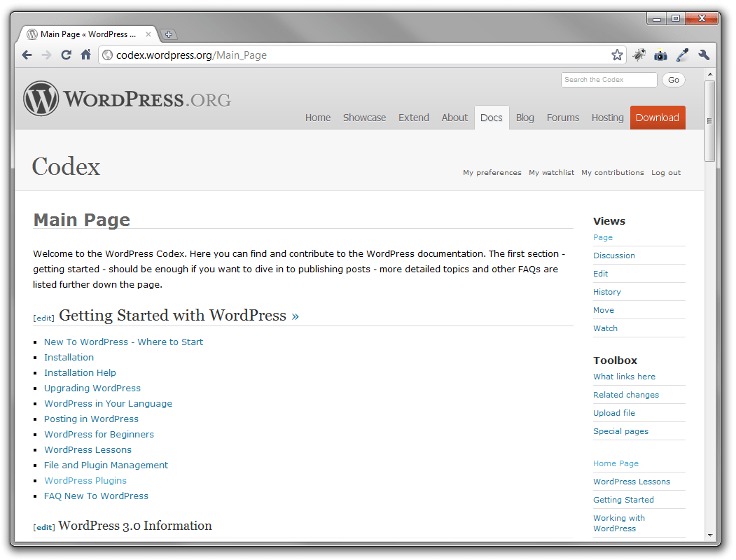This screenshot has width=736, height=560.
Task: Click the Go search button
Action: (x=674, y=80)
